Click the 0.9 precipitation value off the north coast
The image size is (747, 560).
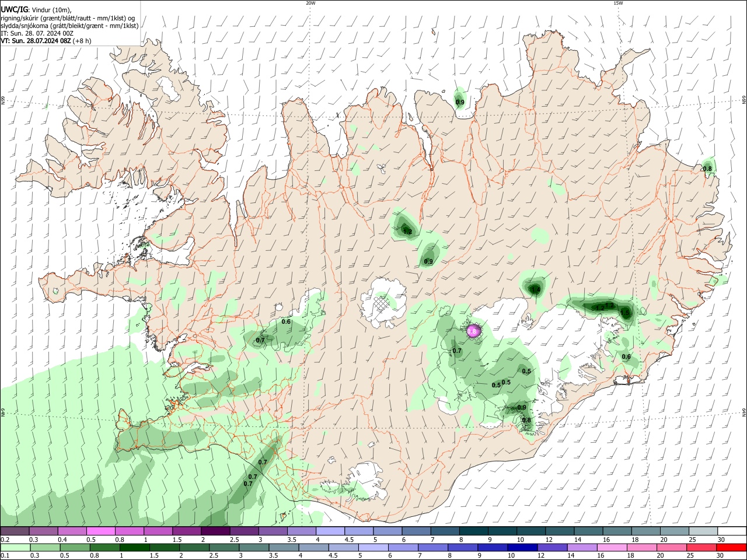460,102
